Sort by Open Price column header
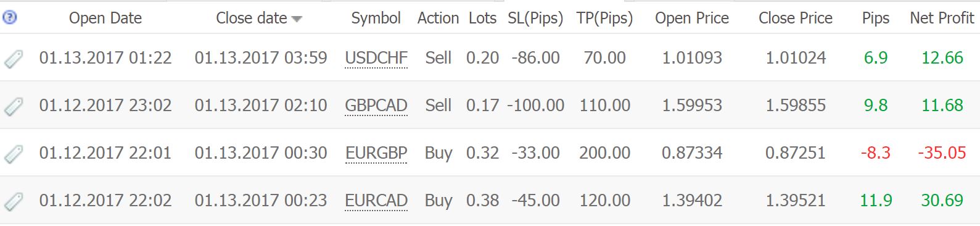 (692, 19)
